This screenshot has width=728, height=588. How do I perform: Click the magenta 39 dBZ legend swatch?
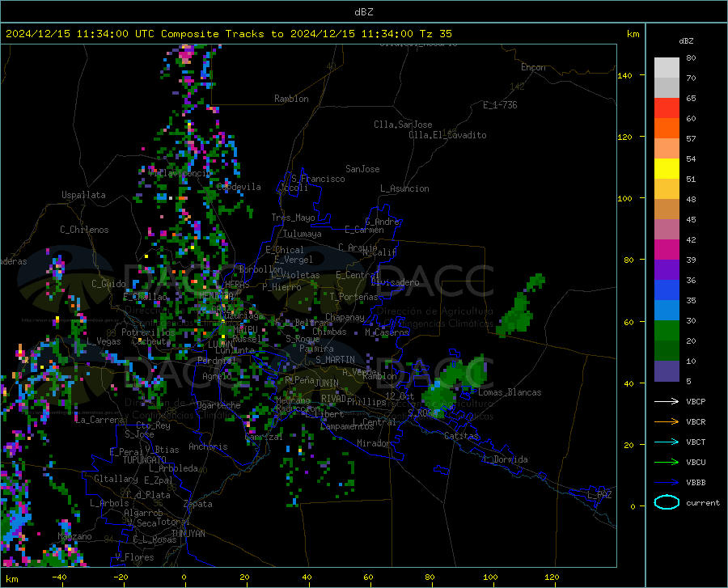667,250
